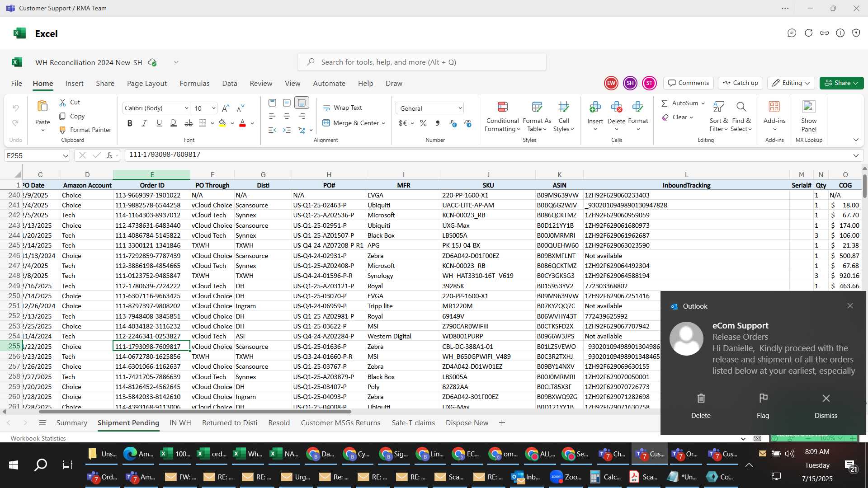Image resolution: width=868 pixels, height=488 pixels.
Task: Open the Add-ins button
Action: (774, 116)
